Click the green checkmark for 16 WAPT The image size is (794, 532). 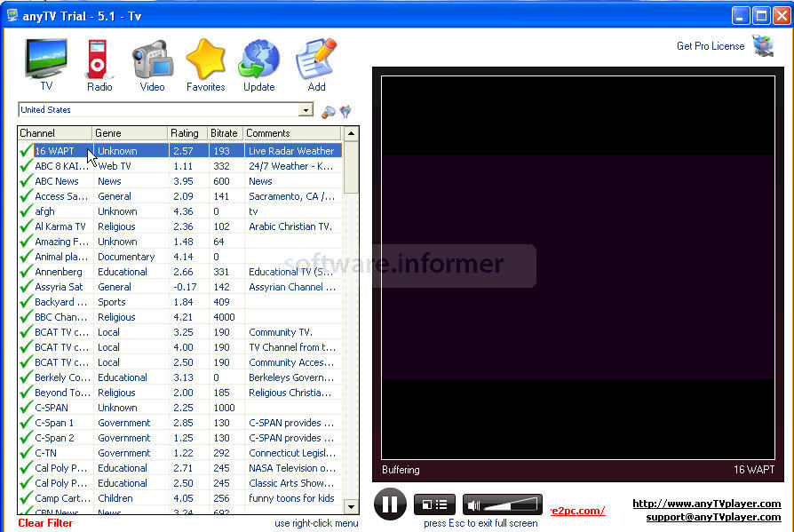[27, 151]
